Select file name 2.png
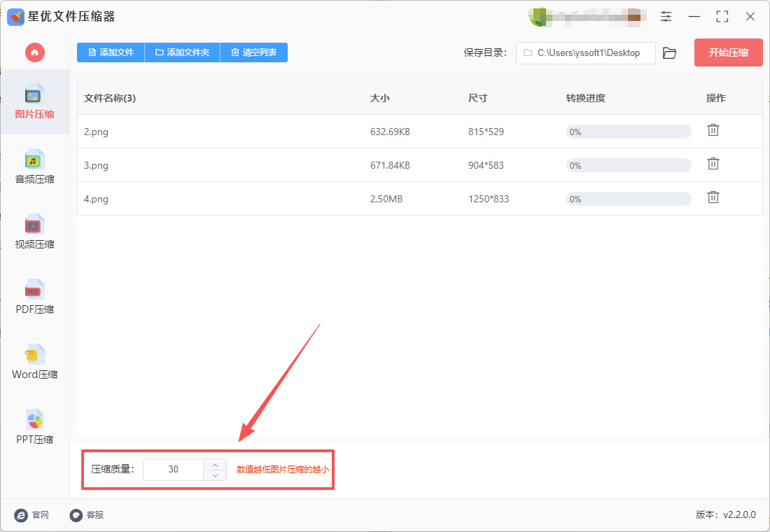This screenshot has width=770, height=532. tap(97, 132)
